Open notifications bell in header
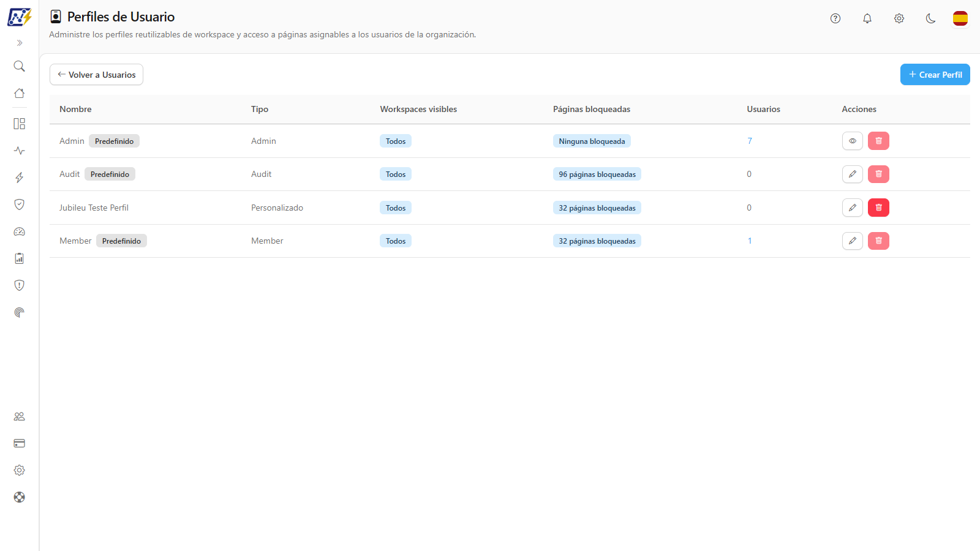 click(x=867, y=18)
